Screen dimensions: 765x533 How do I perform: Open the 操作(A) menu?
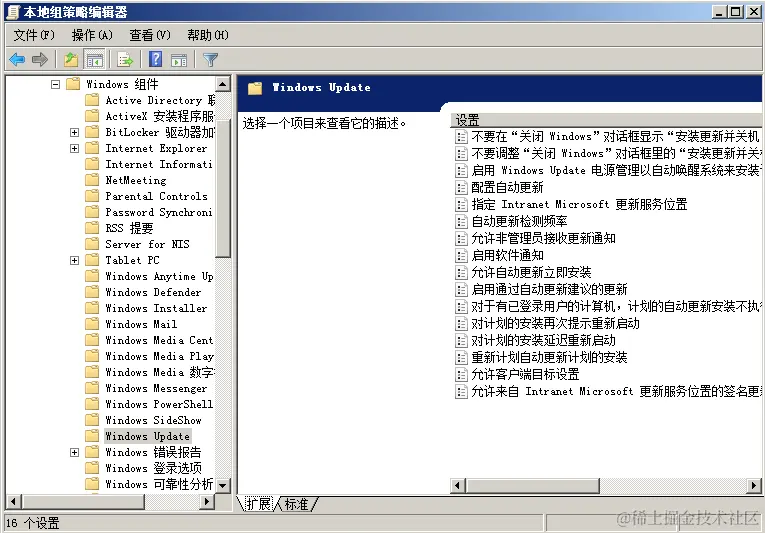92,35
